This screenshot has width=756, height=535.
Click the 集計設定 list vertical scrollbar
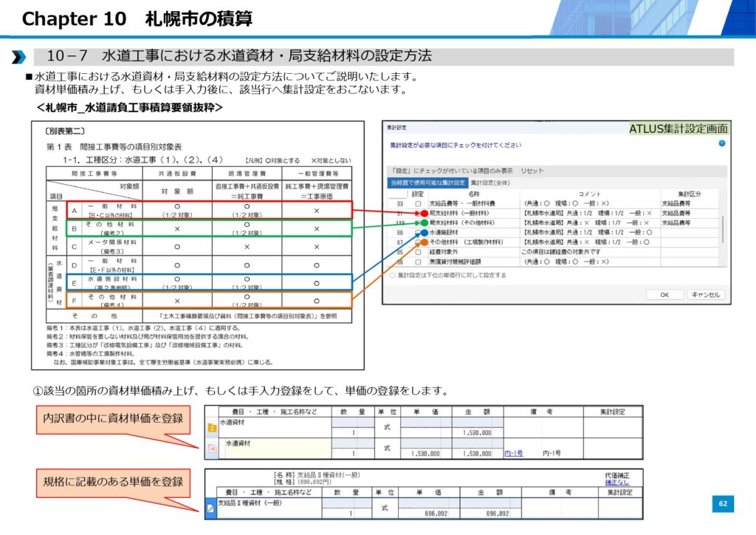tap(723, 229)
